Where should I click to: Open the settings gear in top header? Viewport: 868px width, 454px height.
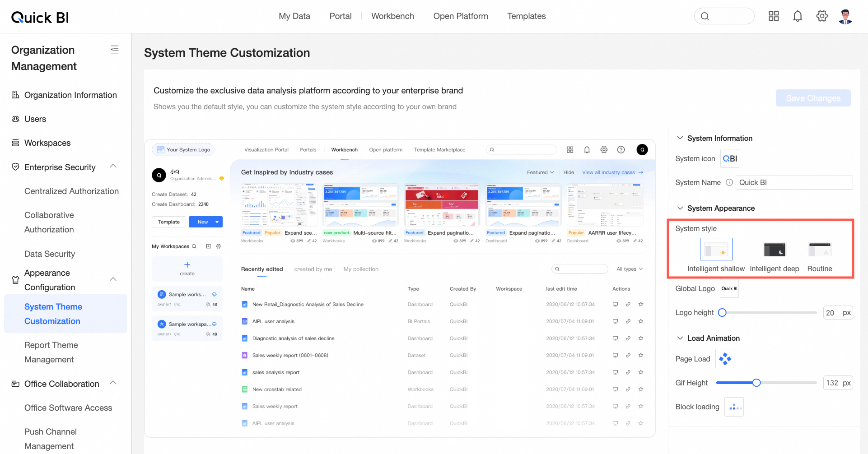pos(822,16)
